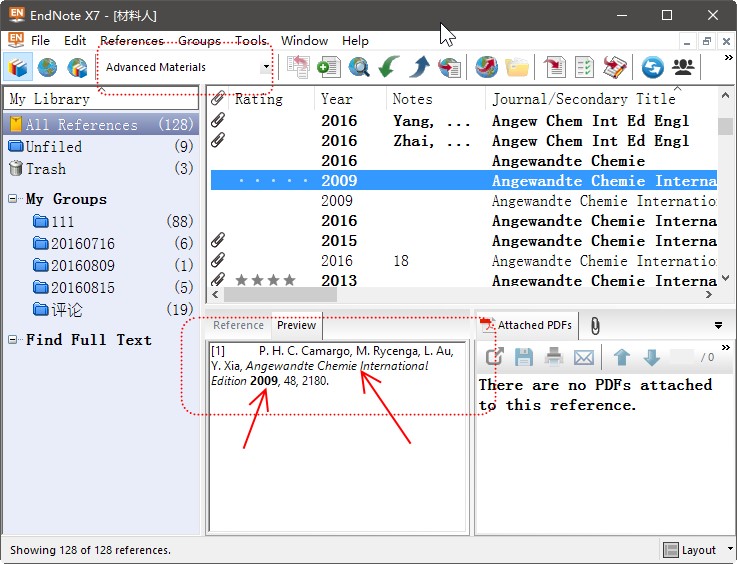737x564 pixels.
Task: Open the output style dropdown Advanced Materials
Action: [x=266, y=68]
